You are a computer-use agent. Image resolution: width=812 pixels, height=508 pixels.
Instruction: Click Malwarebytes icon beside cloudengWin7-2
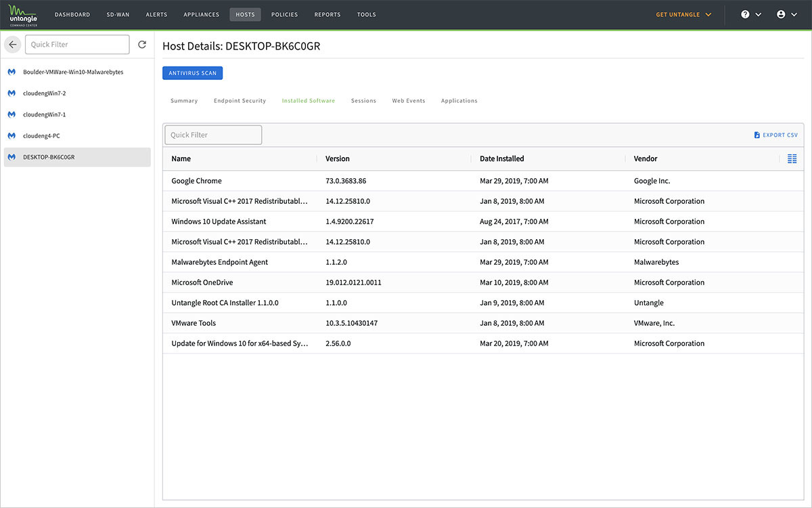coord(12,93)
